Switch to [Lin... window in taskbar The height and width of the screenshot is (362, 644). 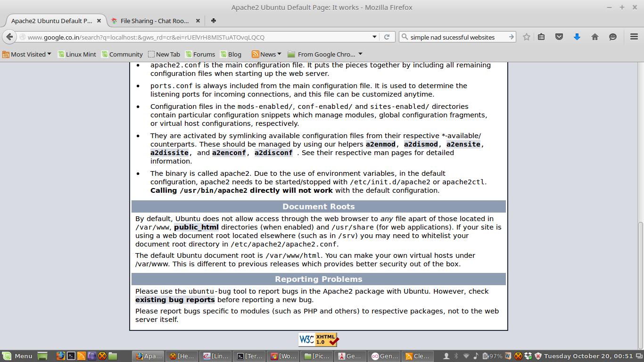[x=215, y=356]
